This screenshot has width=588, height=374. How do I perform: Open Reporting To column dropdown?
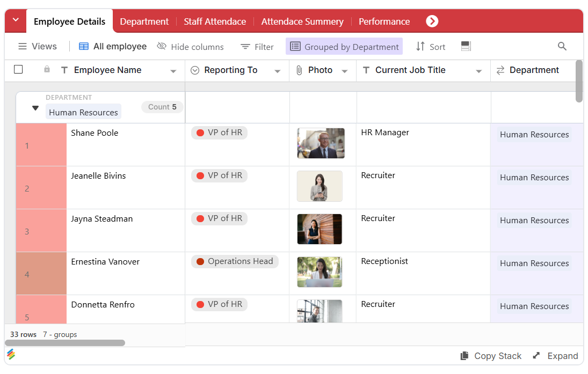click(278, 71)
